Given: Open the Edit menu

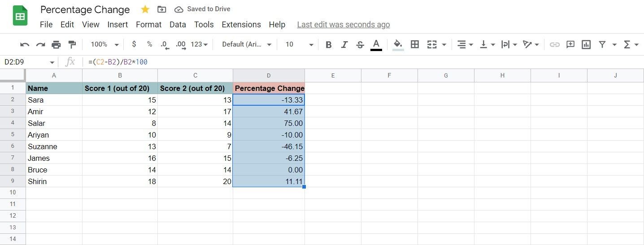Looking at the screenshot, I should click(67, 25).
